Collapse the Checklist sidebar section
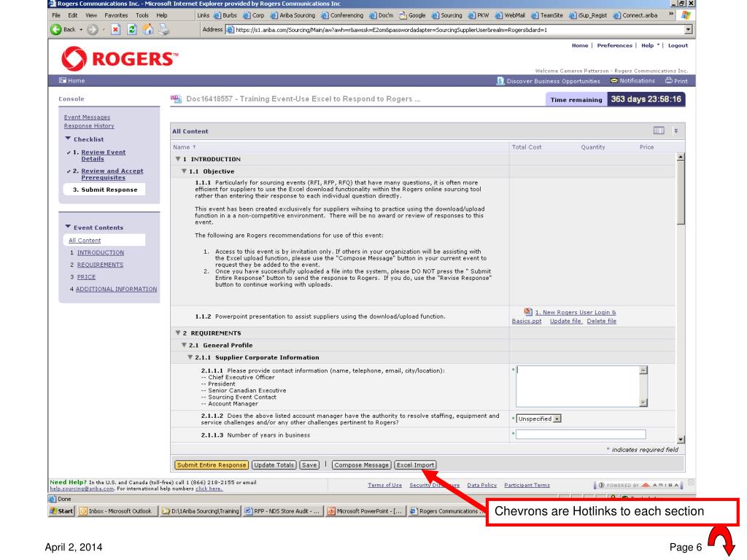The width and height of the screenshot is (747, 560). click(x=68, y=139)
